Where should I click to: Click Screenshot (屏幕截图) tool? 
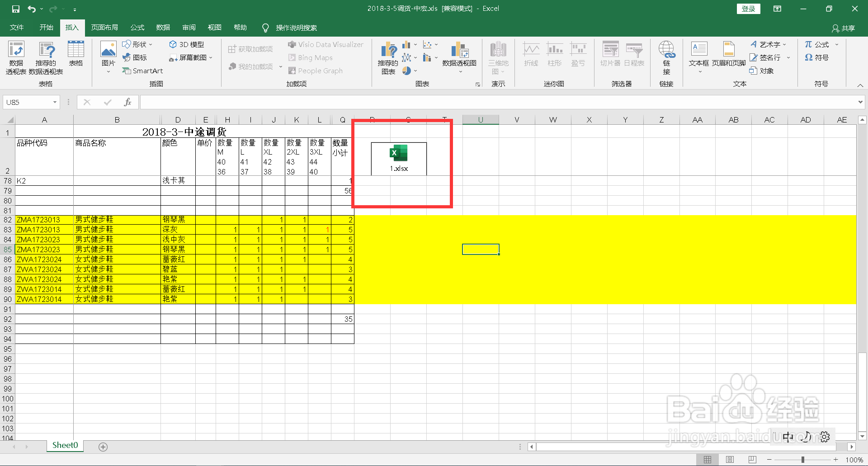(x=190, y=57)
